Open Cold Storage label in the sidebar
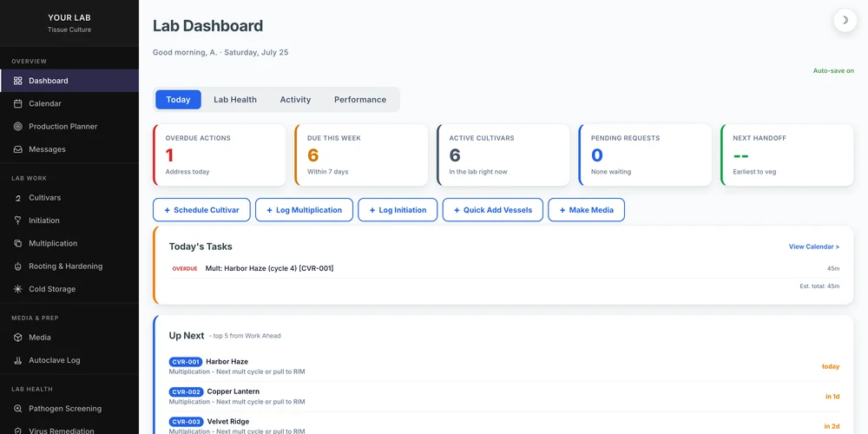The height and width of the screenshot is (434, 868). [x=52, y=289]
